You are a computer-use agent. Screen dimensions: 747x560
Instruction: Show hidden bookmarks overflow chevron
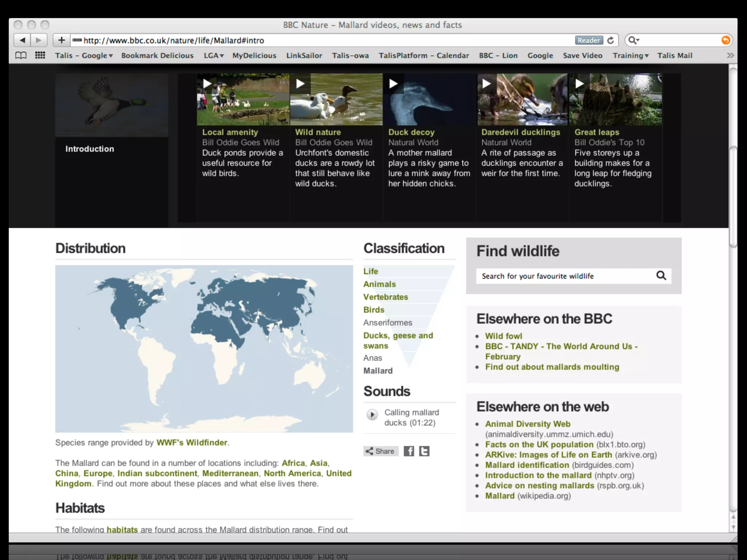[730, 55]
